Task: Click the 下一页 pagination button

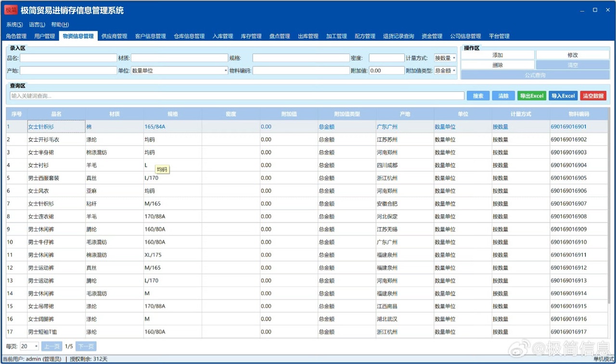Action: 86,346
